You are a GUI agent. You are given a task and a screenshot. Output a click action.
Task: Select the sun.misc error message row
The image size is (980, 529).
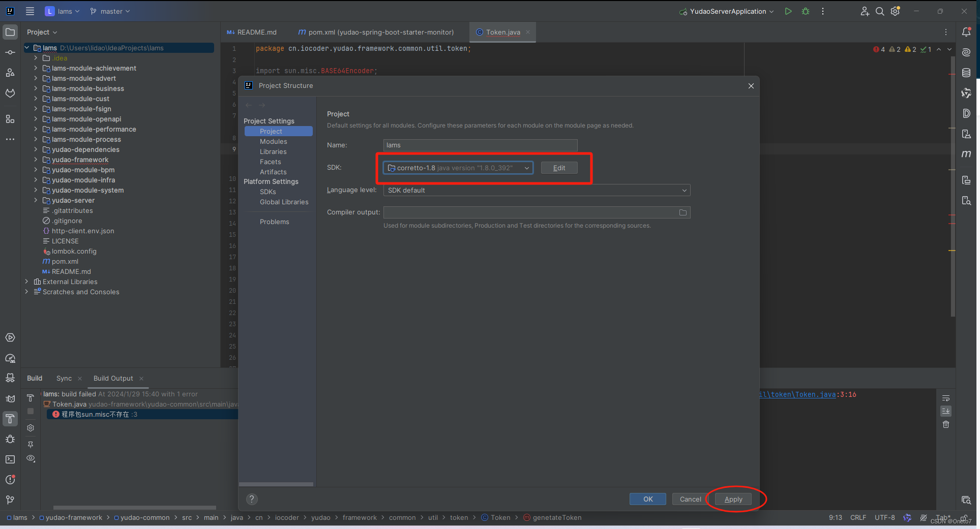[142, 414]
